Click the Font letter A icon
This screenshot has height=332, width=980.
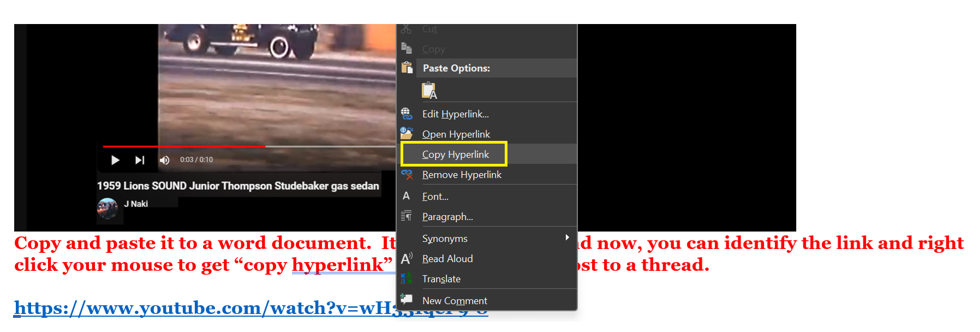click(406, 196)
